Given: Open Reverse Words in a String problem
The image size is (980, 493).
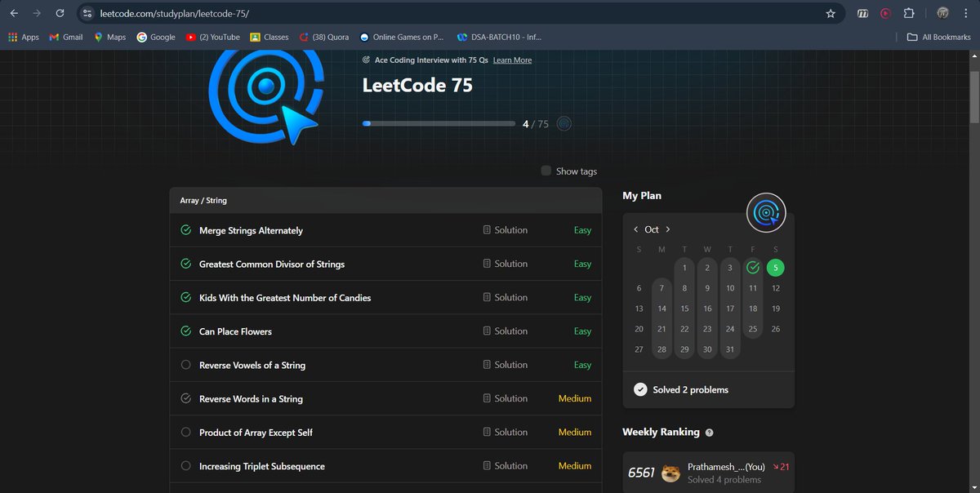Looking at the screenshot, I should coord(251,399).
